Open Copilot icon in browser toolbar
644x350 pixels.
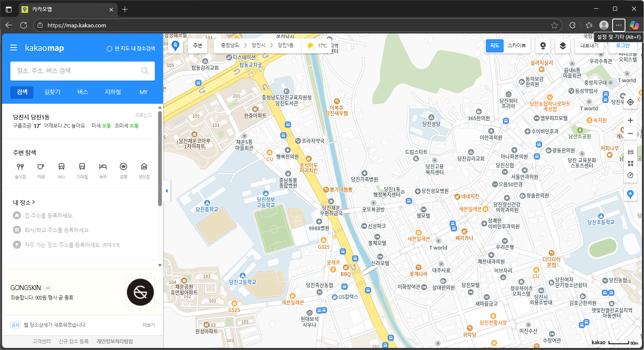click(635, 25)
